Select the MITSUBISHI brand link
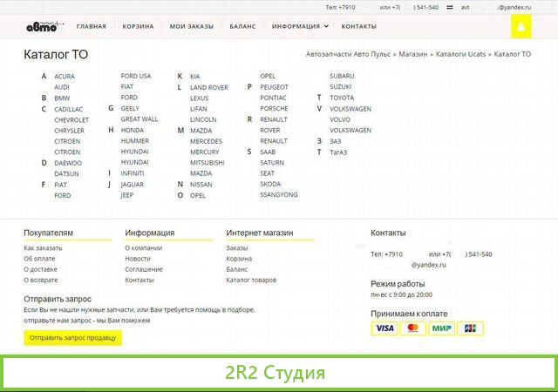 (x=208, y=163)
